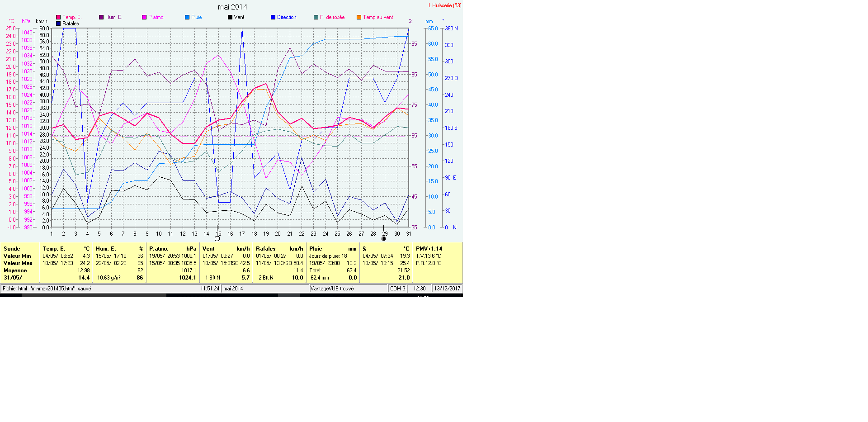Select the 'Direction' legend label
This screenshot has height=422, width=868.
287,17
